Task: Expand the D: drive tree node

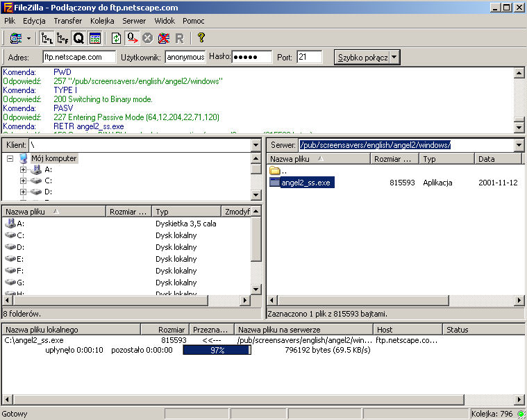Action: [23, 192]
